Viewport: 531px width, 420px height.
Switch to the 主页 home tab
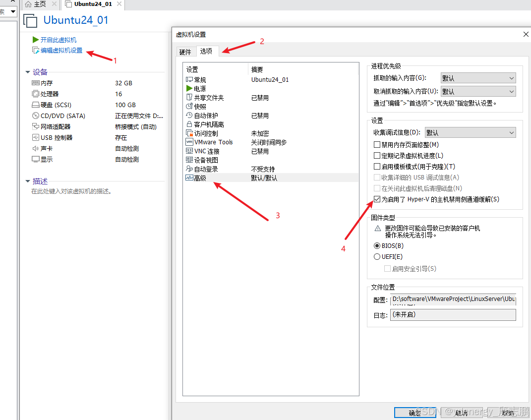click(x=40, y=4)
